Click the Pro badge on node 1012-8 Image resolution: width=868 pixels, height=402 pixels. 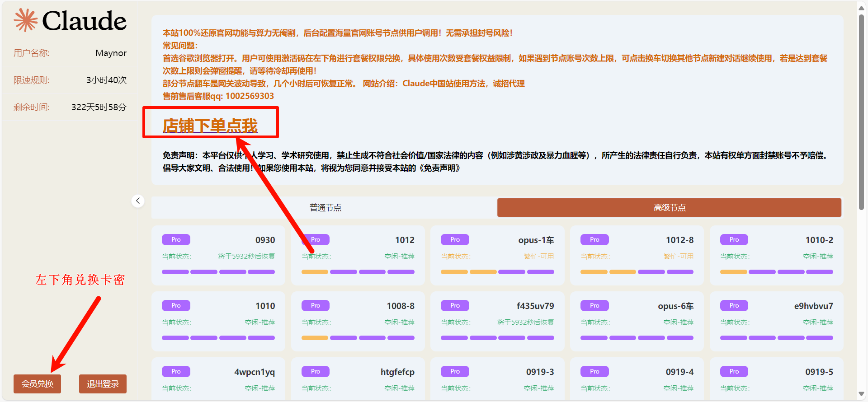coord(594,239)
